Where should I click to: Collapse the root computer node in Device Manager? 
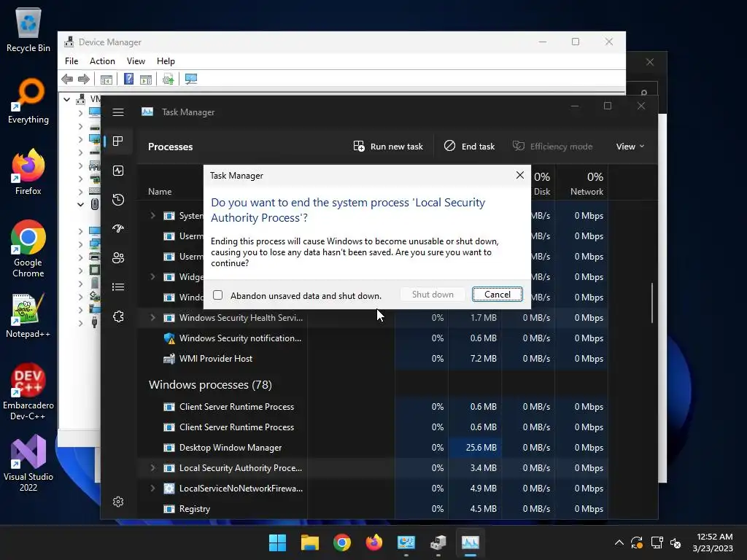(66, 99)
